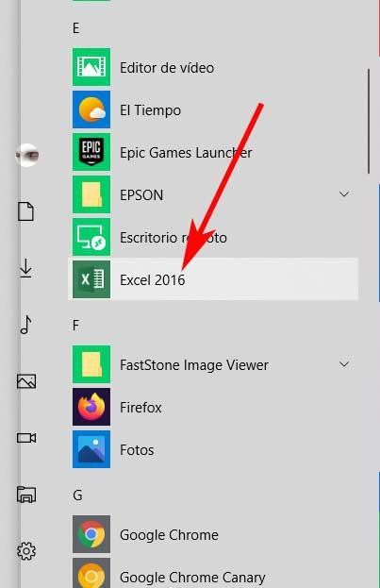This screenshot has height=588, width=380.
Task: Open the Escritorio remoto icon
Action: click(x=91, y=237)
